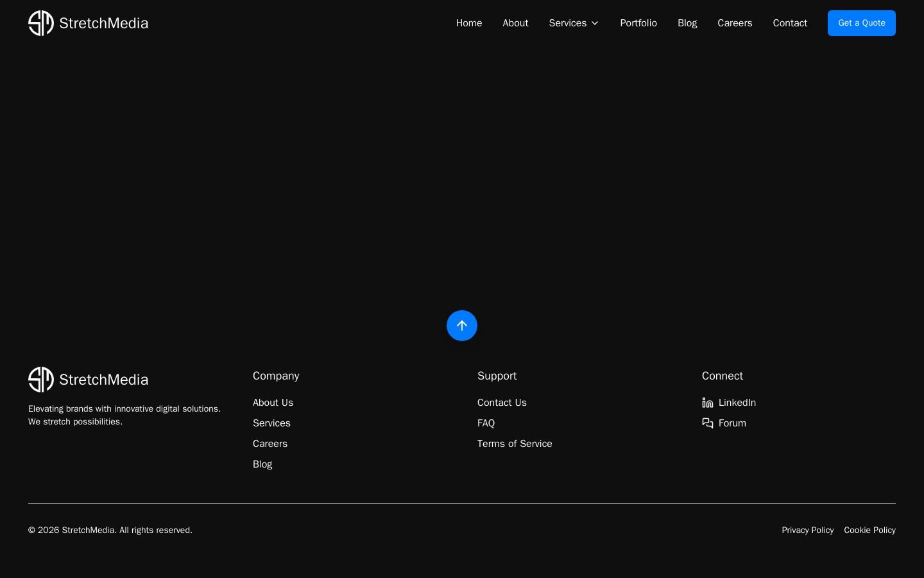
Task: Open Portfolio in the top navigation
Action: pos(638,23)
